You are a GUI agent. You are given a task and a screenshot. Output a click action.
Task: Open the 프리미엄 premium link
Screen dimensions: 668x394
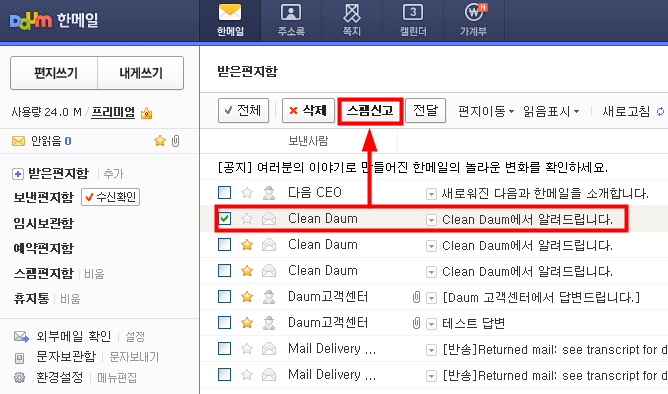point(113,112)
